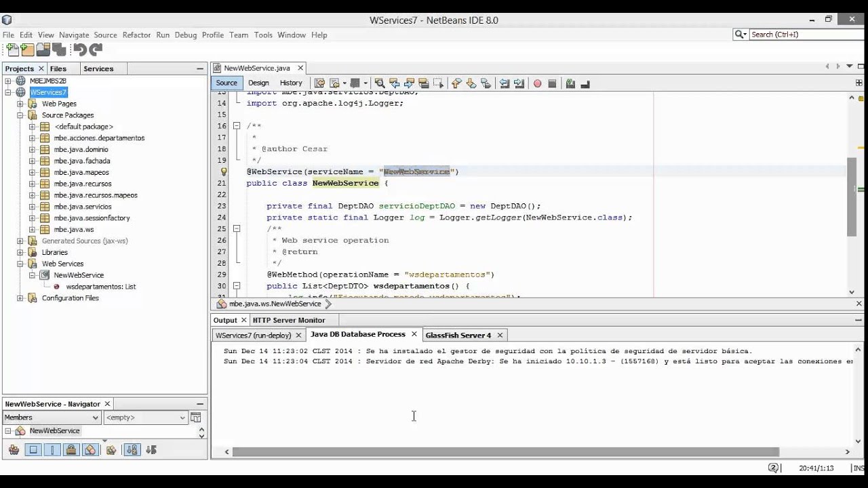Click the Redo arrow icon

(x=96, y=49)
